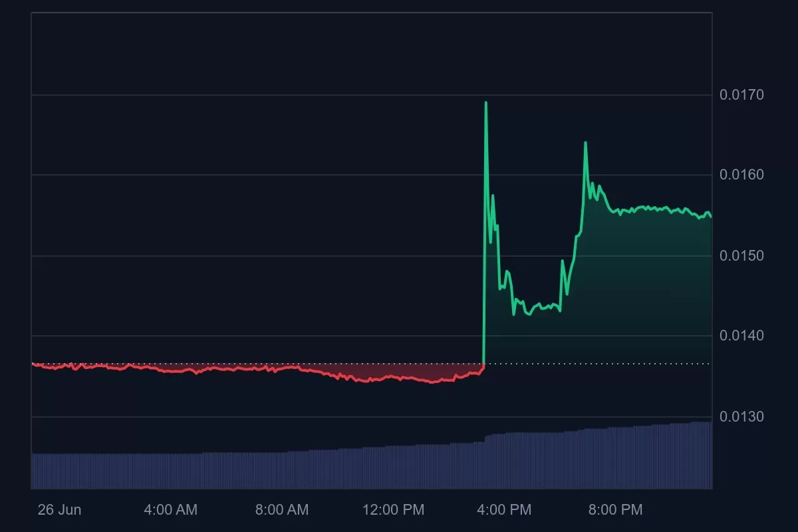Click the 0.0170 price axis label

point(741,95)
